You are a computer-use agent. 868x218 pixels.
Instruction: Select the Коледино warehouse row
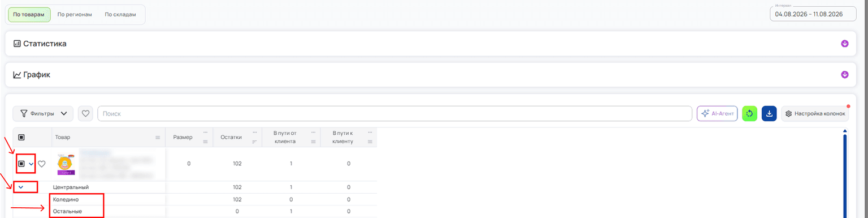(195, 199)
